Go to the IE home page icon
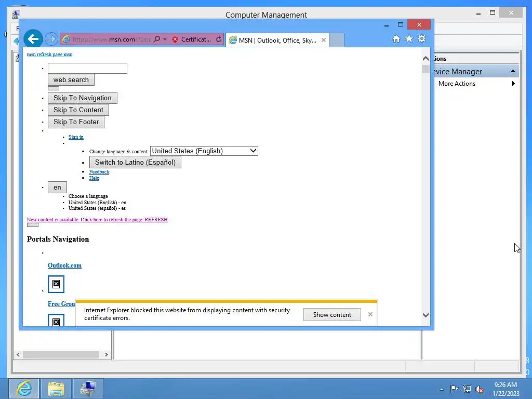The height and width of the screenshot is (399, 532). point(396,39)
